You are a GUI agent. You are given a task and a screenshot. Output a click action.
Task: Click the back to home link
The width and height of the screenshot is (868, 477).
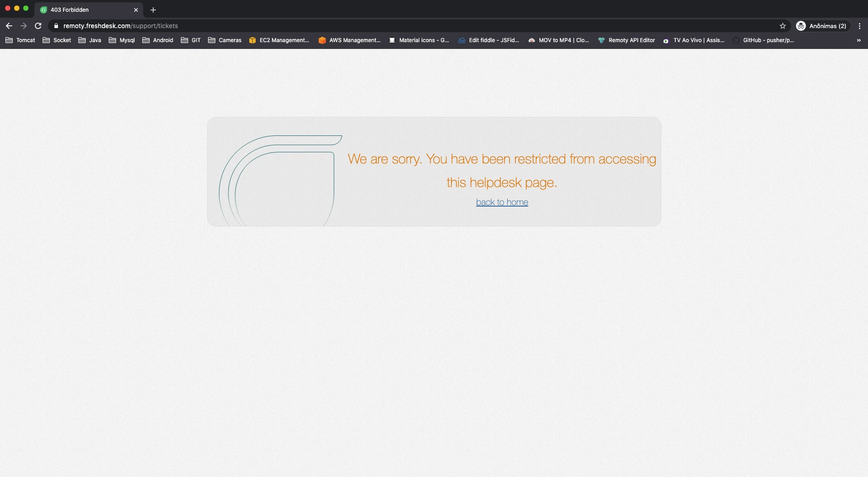coord(502,202)
